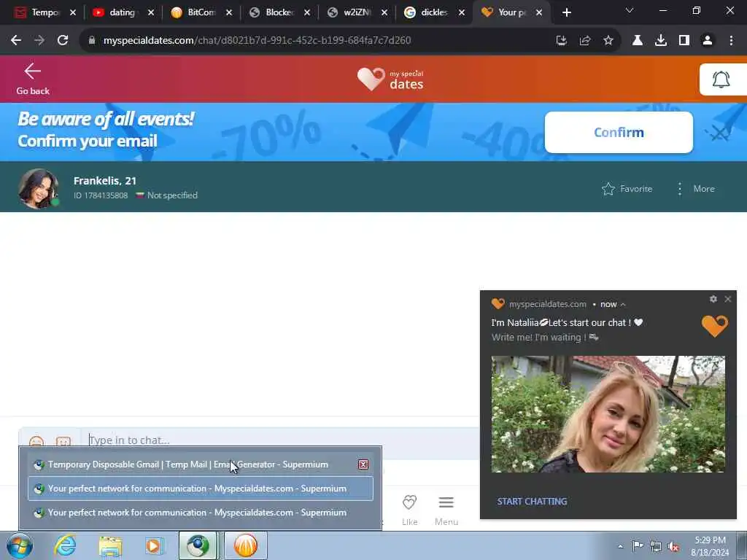Open a new browser tab

tap(566, 12)
